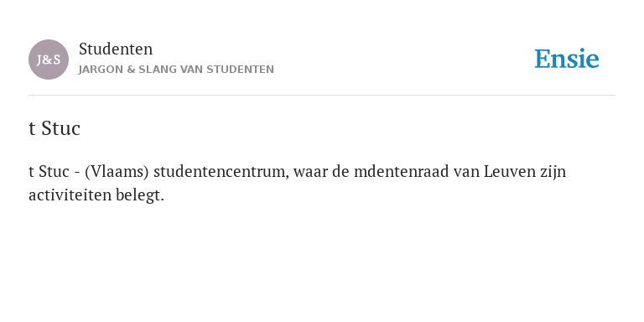Click the word 'activiteiten' on second line
This screenshot has height=322, width=644.
[x=70, y=195]
